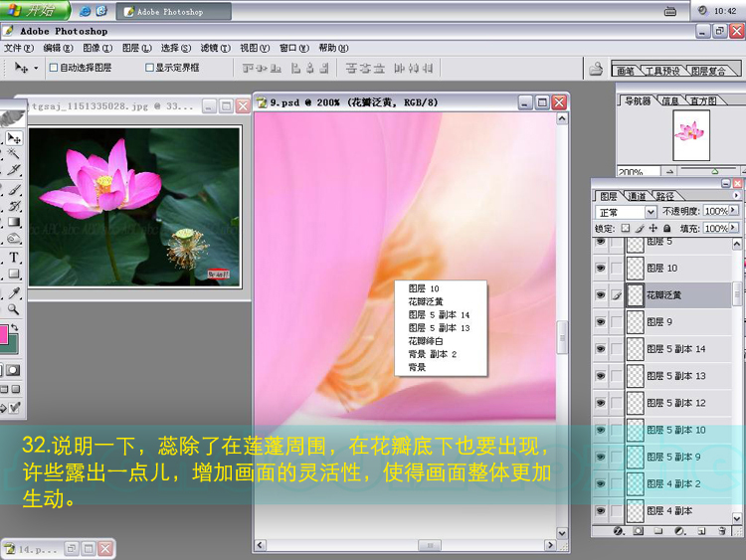Click Jump to ImageReady icon
Viewport: 746px width, 560px height.
[x=14, y=408]
